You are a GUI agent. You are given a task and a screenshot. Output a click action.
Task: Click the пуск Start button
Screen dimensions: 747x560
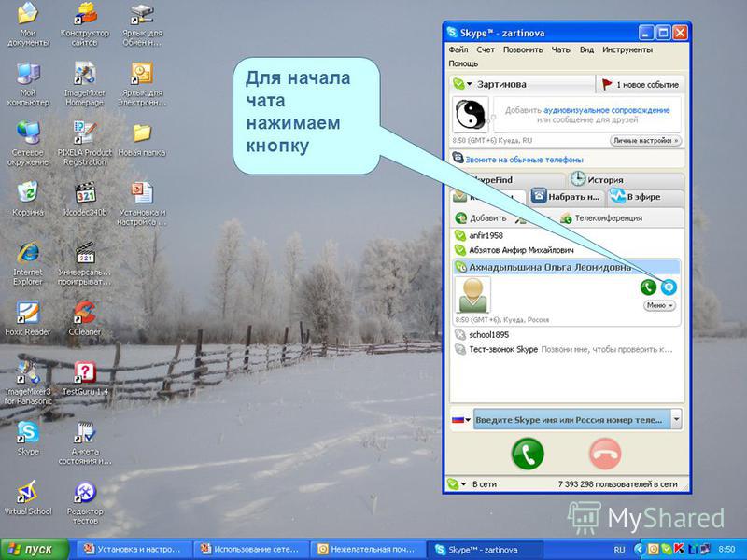pos(34,549)
